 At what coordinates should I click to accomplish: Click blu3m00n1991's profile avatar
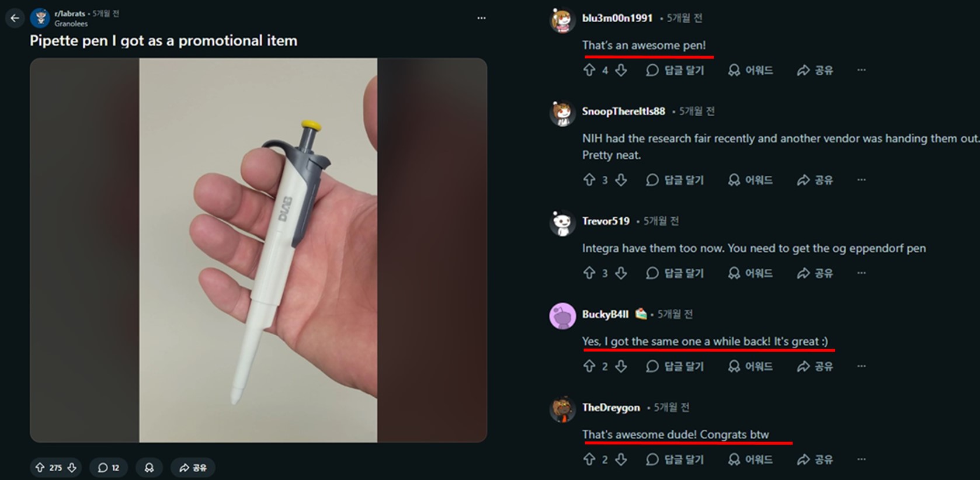[561, 19]
